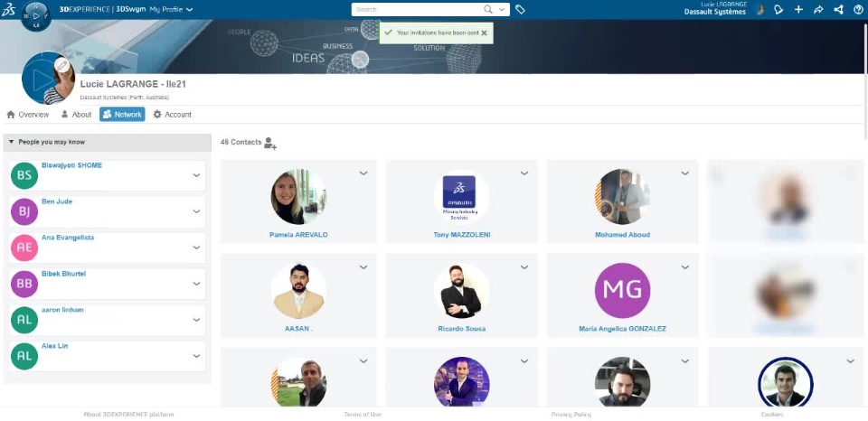Open the collaboration network icon in top bar
Image resolution: width=868 pixels, height=421 pixels.
point(838,9)
